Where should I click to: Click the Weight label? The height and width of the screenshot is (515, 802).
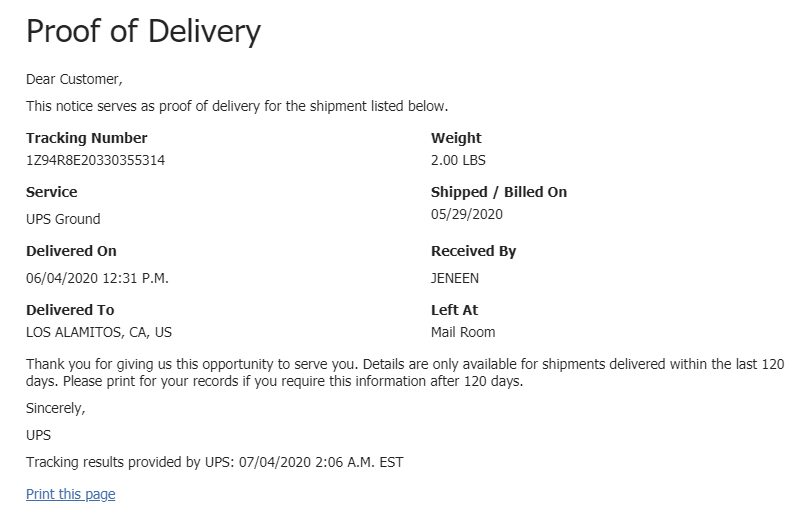(456, 138)
